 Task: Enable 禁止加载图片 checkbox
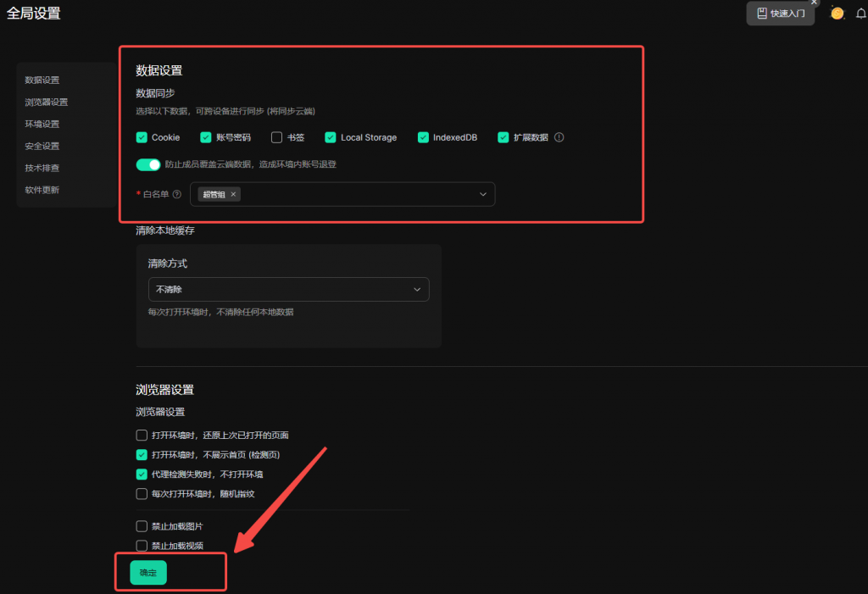142,526
